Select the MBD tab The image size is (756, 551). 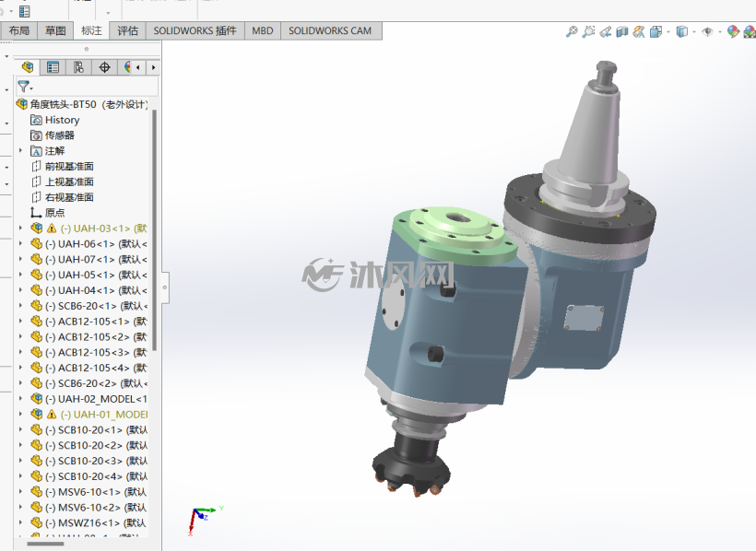(x=262, y=30)
